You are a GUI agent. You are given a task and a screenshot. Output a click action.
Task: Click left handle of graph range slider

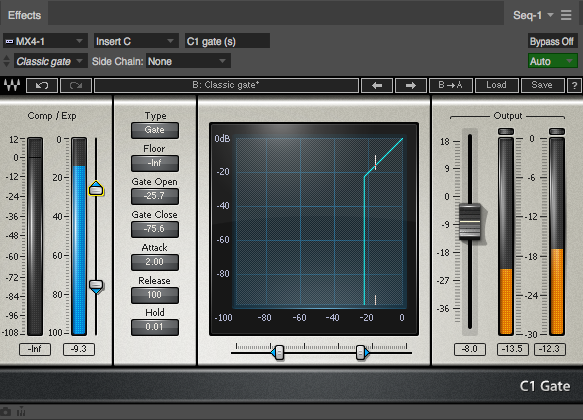point(278,352)
